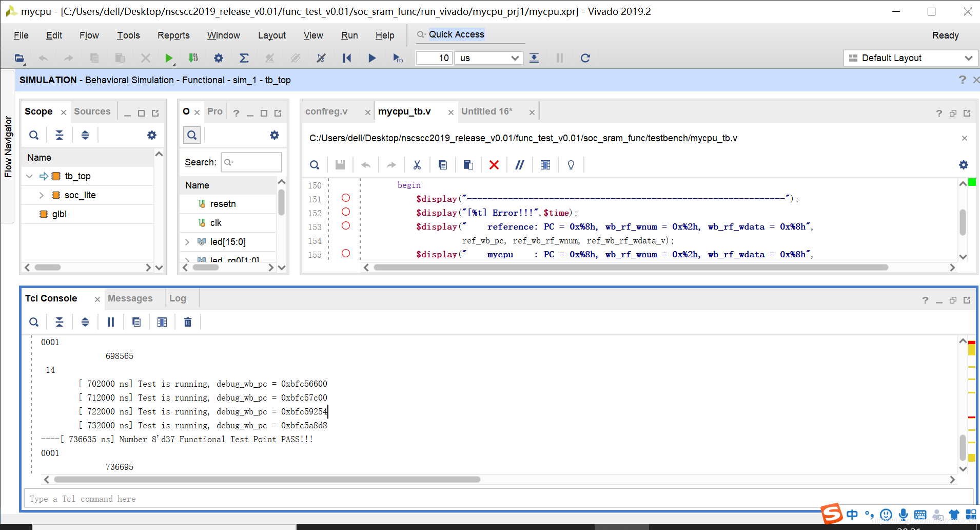Expand the led[15:0] signal
This screenshot has height=530, width=980.
coord(187,242)
